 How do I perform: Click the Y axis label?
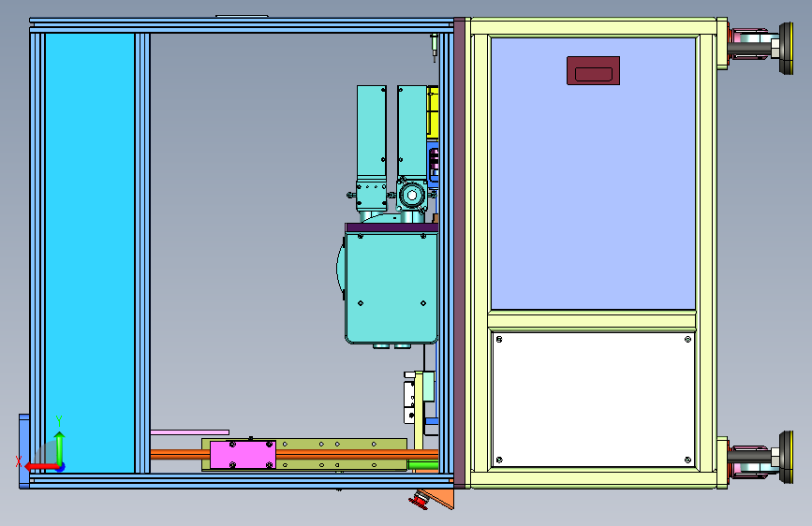tap(59, 421)
